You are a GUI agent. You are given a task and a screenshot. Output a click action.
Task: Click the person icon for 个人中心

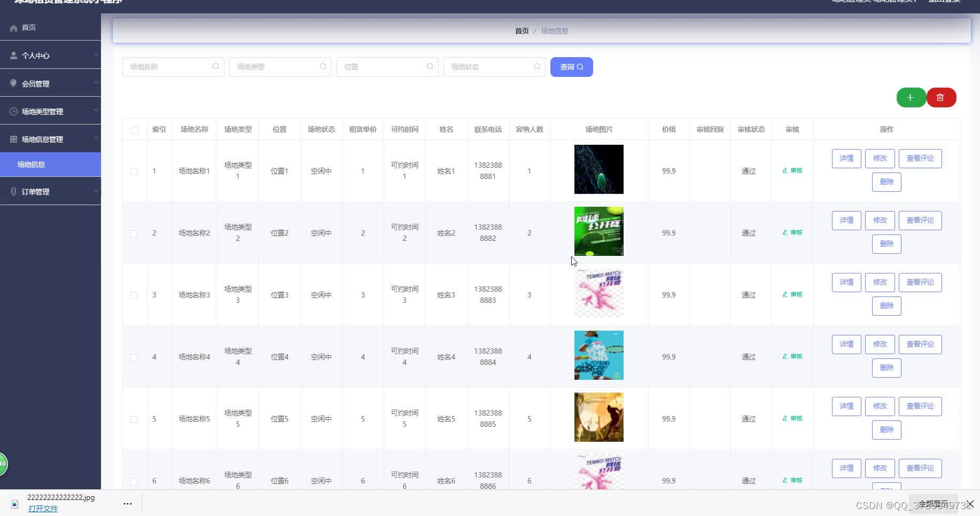13,56
